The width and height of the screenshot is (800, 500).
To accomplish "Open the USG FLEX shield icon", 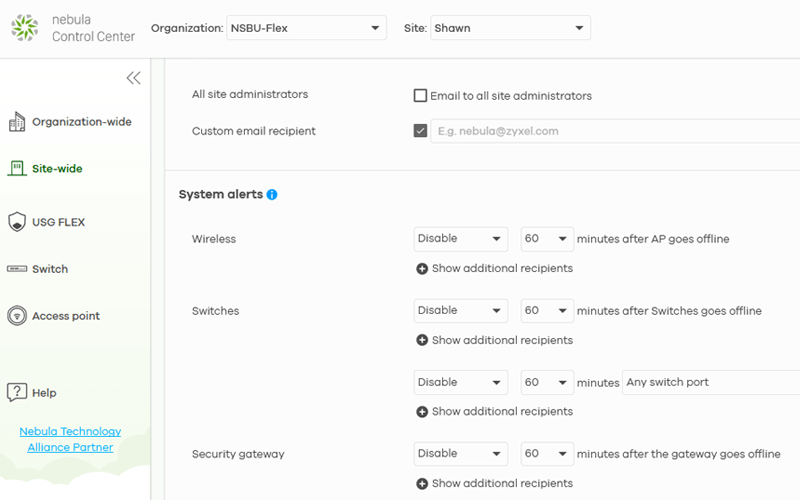I will (17, 222).
